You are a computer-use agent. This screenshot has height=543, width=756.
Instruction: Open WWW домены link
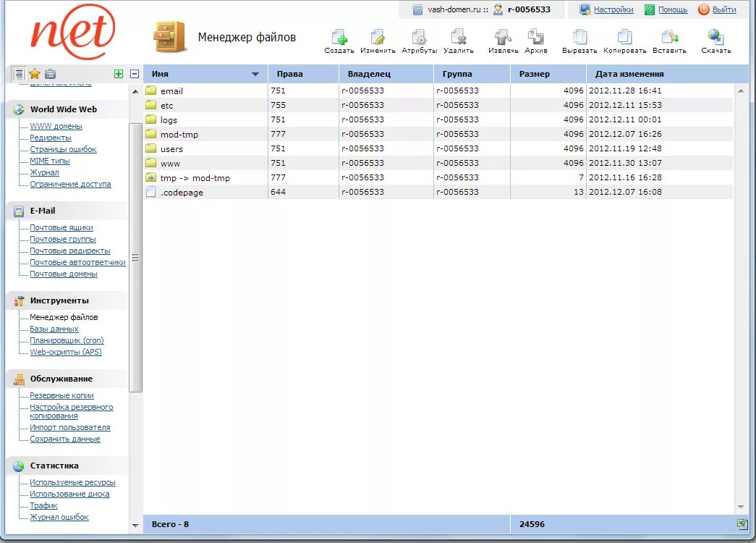(56, 126)
